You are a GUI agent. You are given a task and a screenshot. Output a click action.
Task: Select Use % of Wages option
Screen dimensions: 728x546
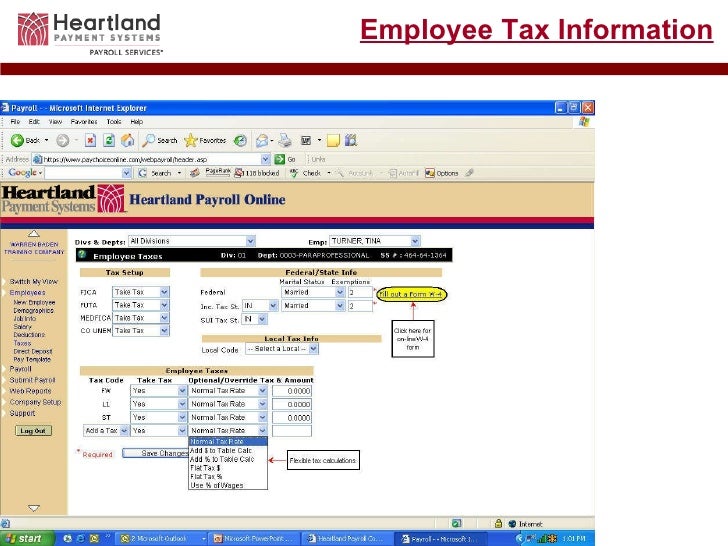coord(216,485)
